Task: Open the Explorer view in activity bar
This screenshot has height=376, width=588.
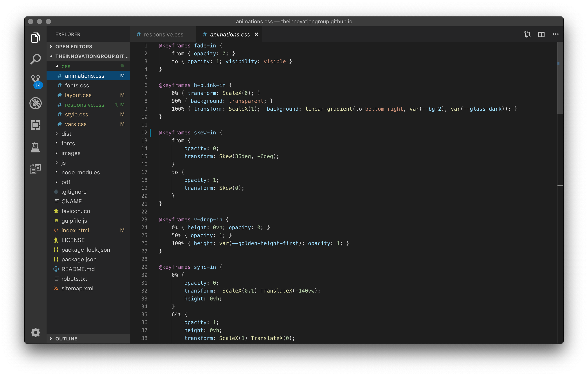Action: pyautogui.click(x=35, y=38)
